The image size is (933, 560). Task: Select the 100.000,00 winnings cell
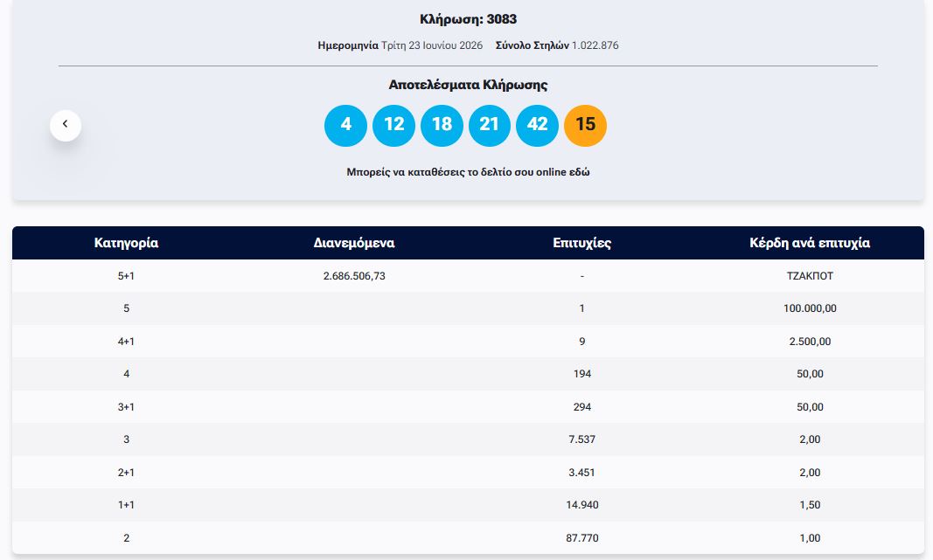[x=810, y=308]
